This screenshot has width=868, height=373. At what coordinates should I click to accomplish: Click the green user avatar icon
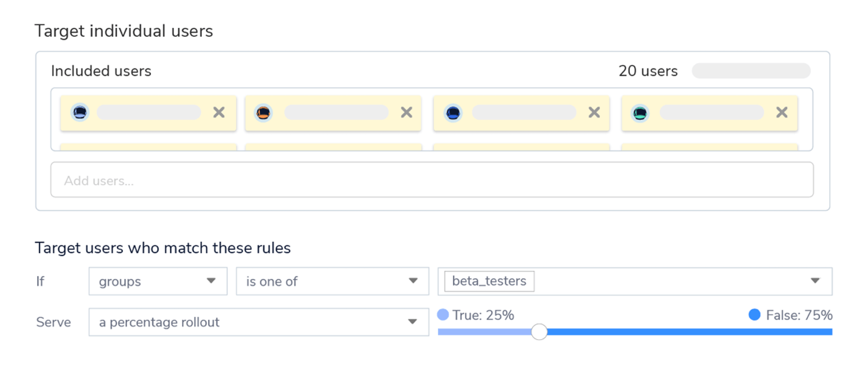[640, 113]
